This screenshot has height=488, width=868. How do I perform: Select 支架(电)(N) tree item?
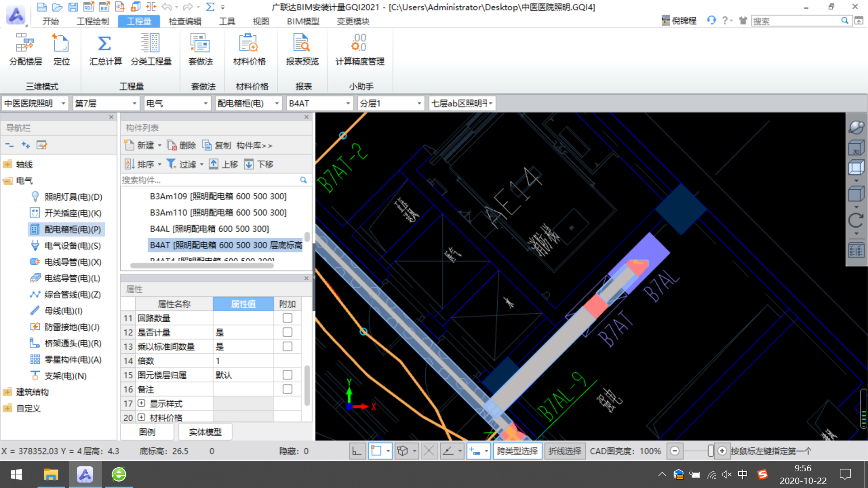[65, 376]
